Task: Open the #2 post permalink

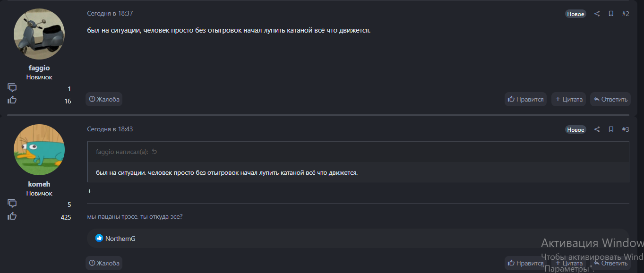Action: coord(625,14)
